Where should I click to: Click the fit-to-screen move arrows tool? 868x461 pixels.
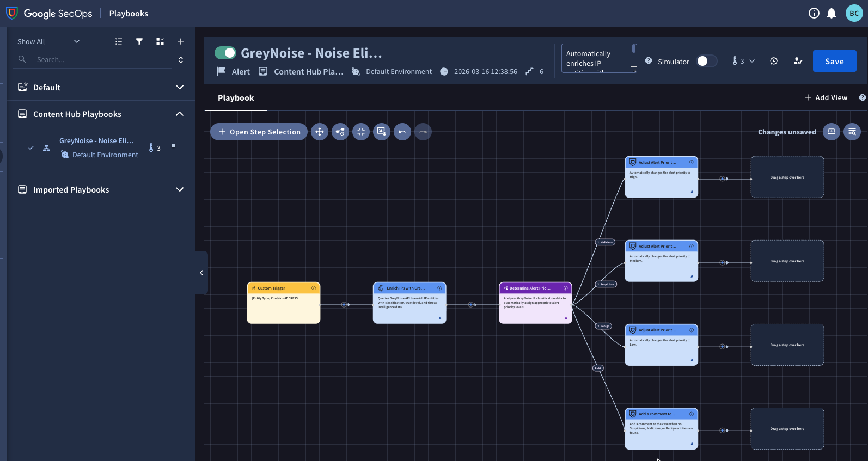pos(320,132)
